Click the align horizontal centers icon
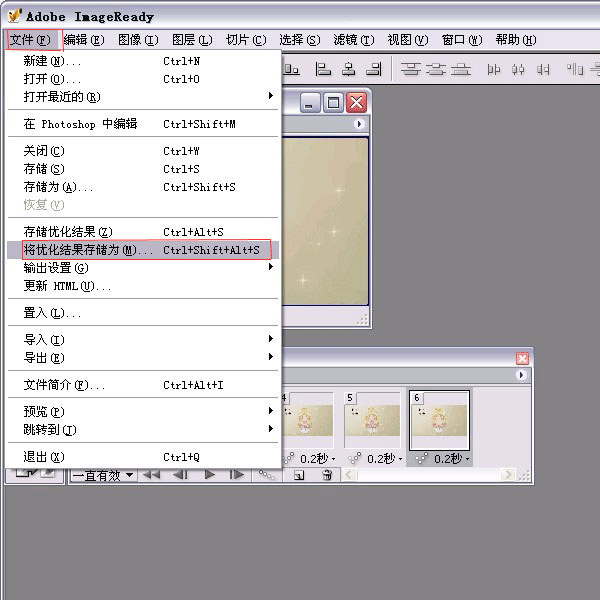The image size is (600, 600). click(x=348, y=70)
